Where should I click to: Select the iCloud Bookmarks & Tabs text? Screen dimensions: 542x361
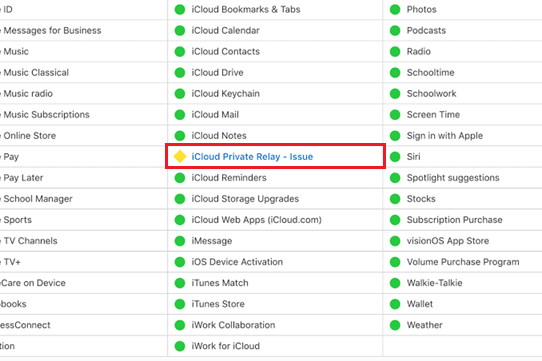pos(246,9)
